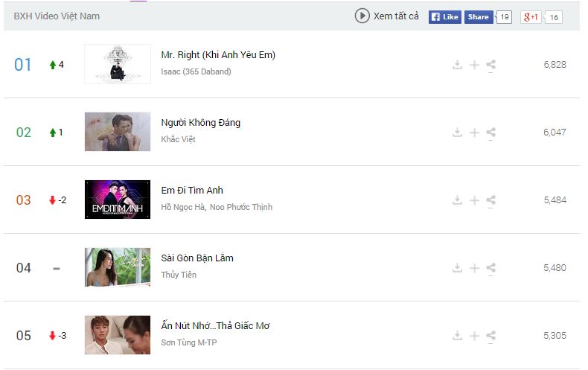
Task: Share Mr. Right (Khi Anh Yêu Em) video
Action: [491, 65]
